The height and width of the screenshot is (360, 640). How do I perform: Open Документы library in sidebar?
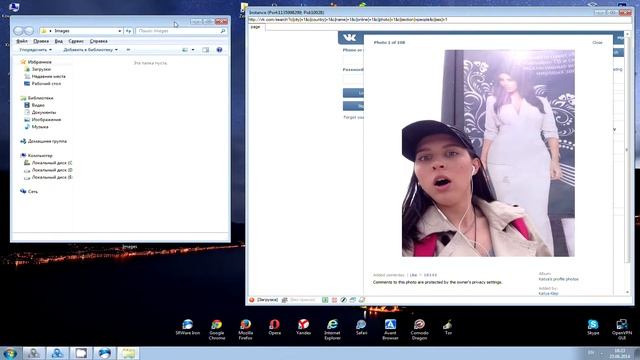44,112
